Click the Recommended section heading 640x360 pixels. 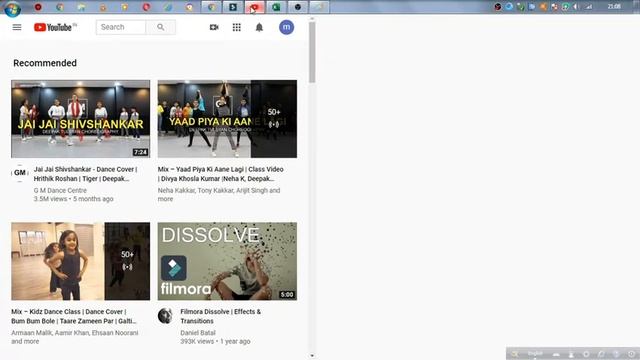pos(45,63)
